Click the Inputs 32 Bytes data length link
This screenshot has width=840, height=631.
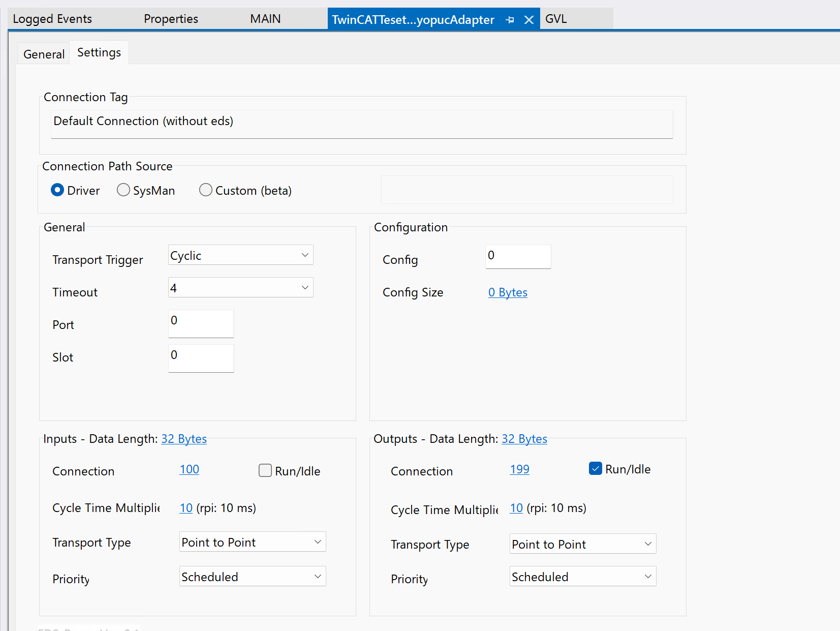[x=183, y=439]
